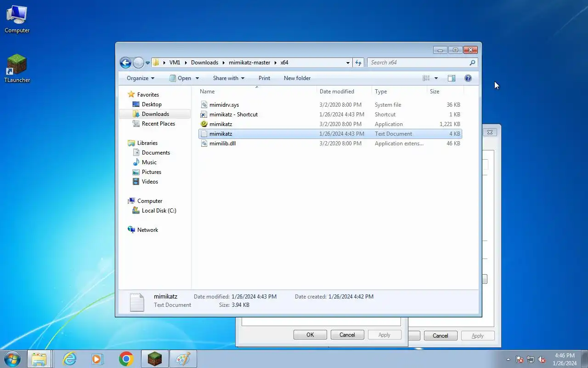Click the Windows Start button
This screenshot has width=588, height=368.
12,359
